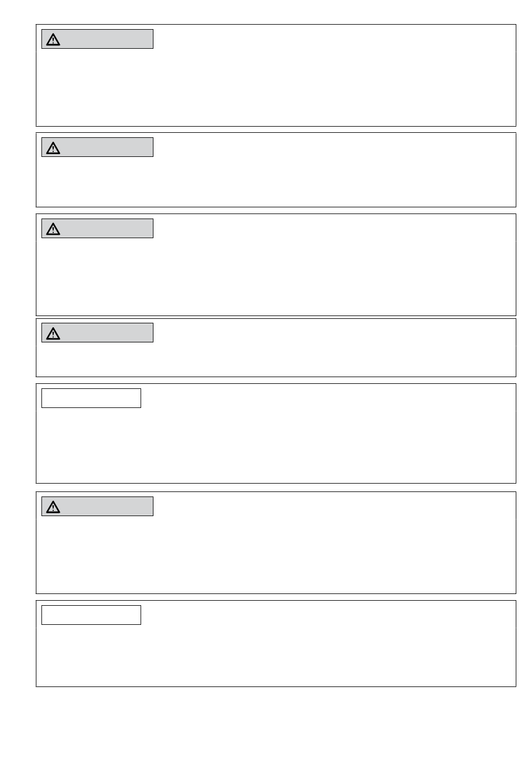The image size is (532, 775).
Task: Select the gray header banner of the third box
Action: click(97, 229)
